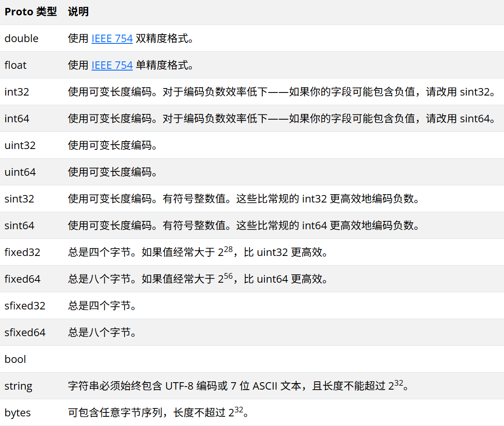Screen dimensions: 504x426
Task: Click the 'uint32' type cell
Action: 20,145
